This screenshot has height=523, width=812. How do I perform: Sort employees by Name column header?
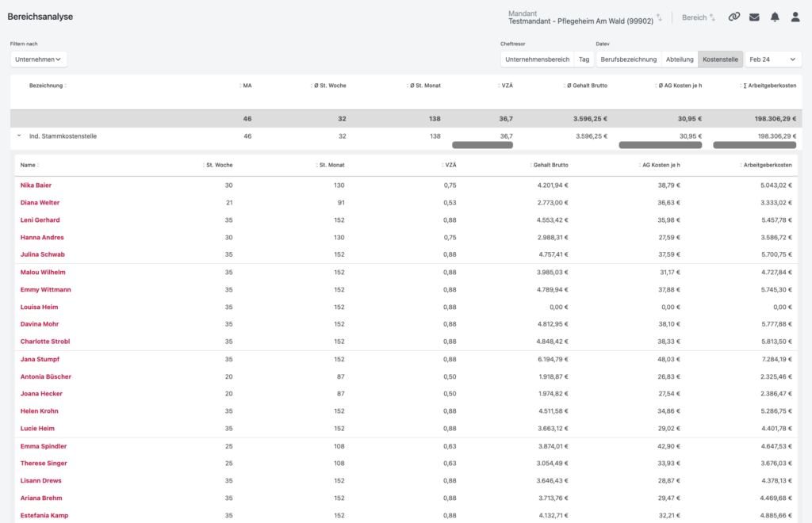coord(29,165)
